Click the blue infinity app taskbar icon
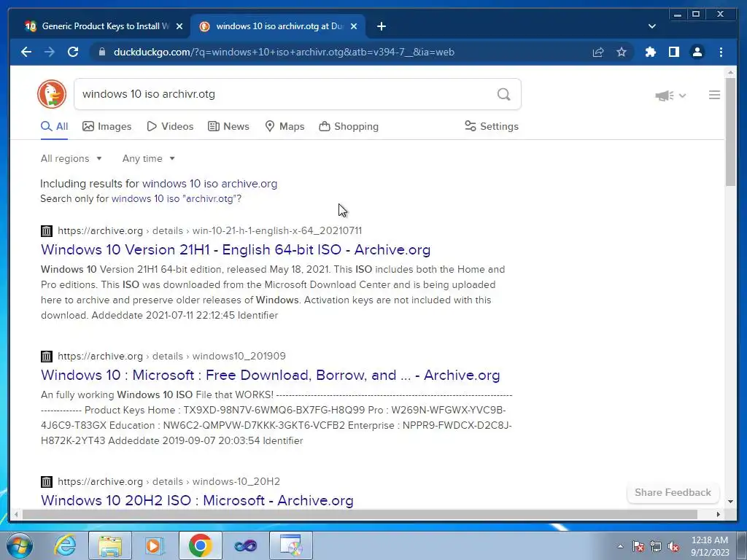 (245, 545)
